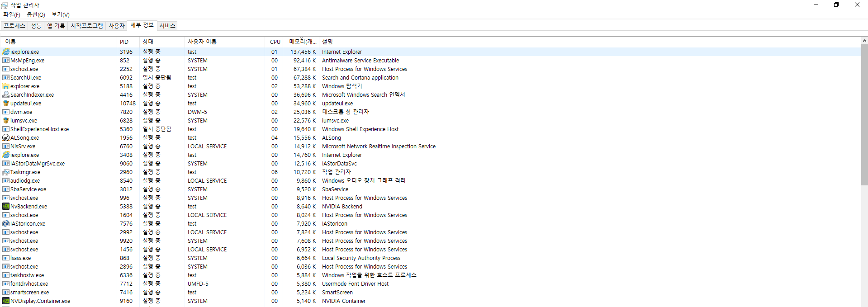Switch to the 앱 기록 tab

pos(56,26)
